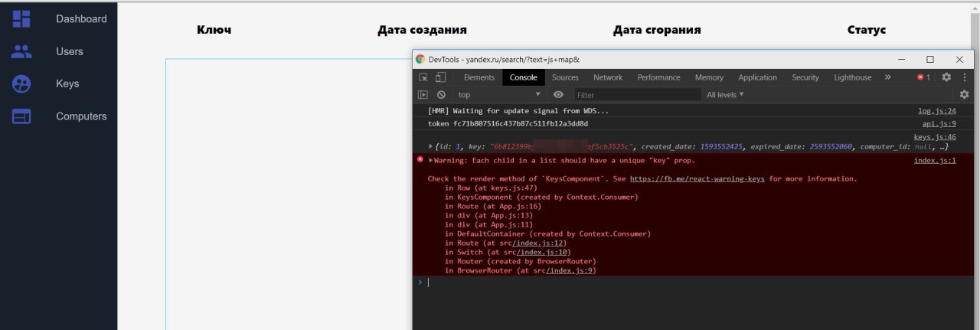Activate the inspect element picker in DevTools
Image resolution: width=980 pixels, height=330 pixels.
(x=423, y=77)
